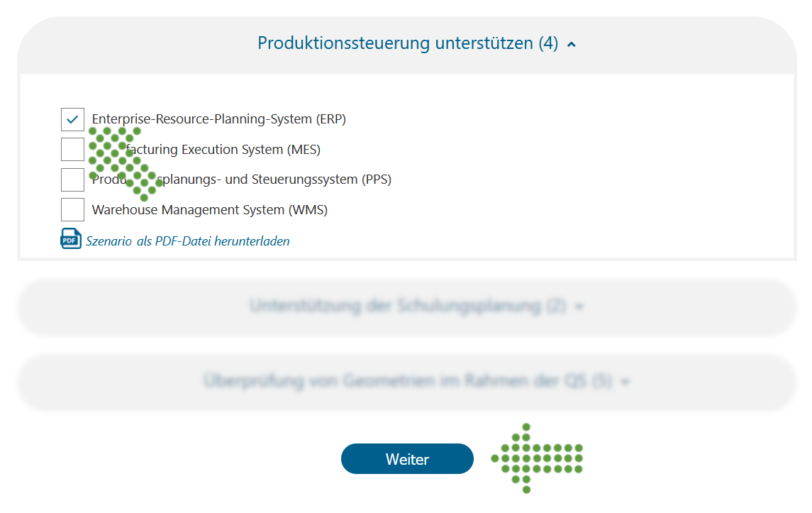
Task: Click the green dotted arrow over the checkboxes
Action: (125, 163)
